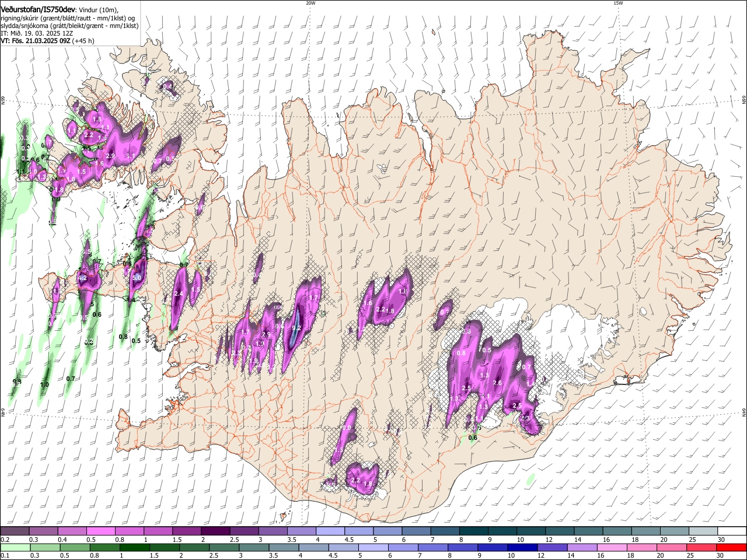747x560 pixels.
Task: Click the darkest purple swatch in upper legend row
Action: pos(215,531)
